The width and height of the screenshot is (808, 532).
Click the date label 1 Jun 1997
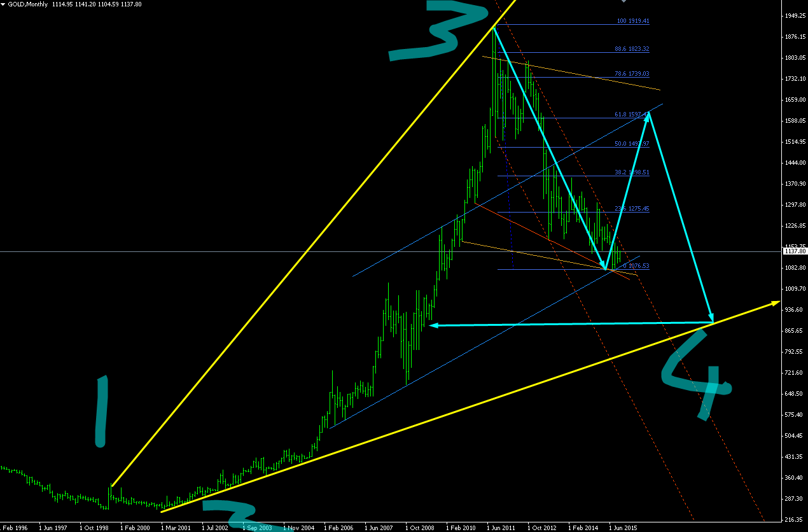pos(53,528)
